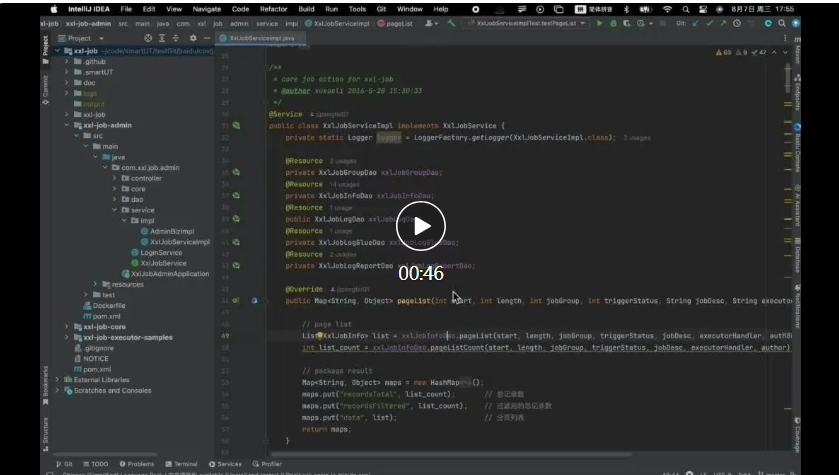Screen dimensions: 839x475
Task: Toggle Bookmarks tool window on left sidebar
Action: coord(45,385)
